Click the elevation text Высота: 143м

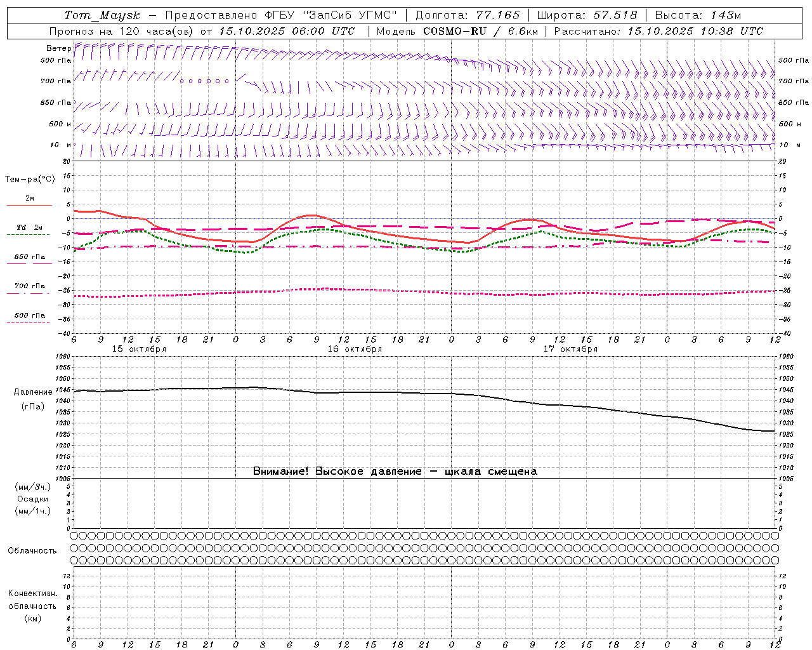(698, 15)
